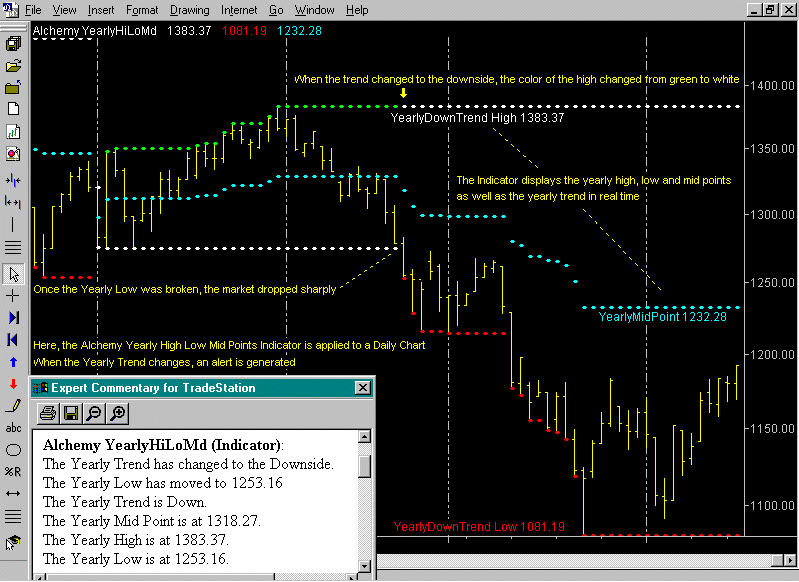Click the Save All Workspaces disks icon
This screenshot has width=799, height=582.
click(x=13, y=44)
